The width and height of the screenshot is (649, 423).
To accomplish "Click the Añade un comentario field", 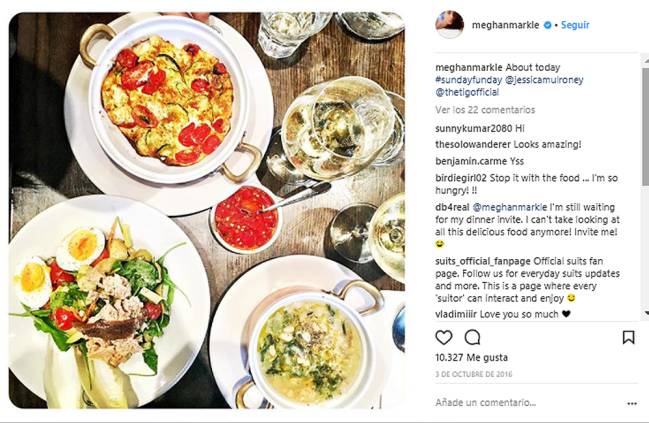I will (528, 403).
